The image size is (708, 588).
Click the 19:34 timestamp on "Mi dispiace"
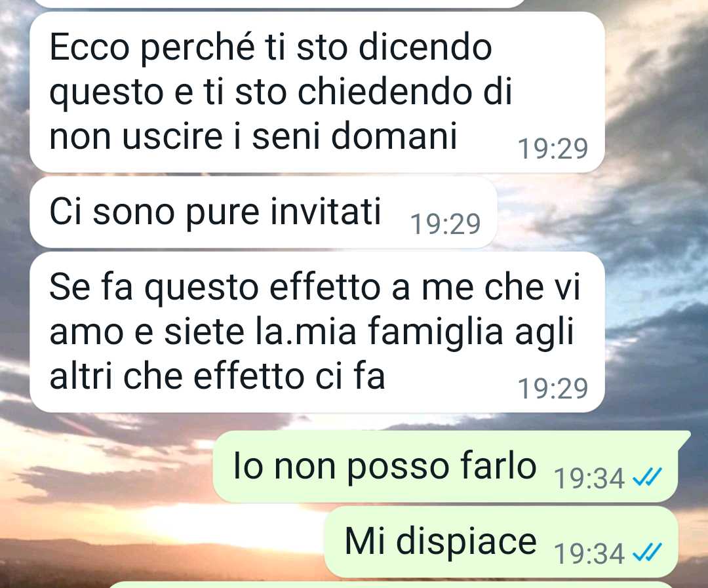pyautogui.click(x=589, y=554)
